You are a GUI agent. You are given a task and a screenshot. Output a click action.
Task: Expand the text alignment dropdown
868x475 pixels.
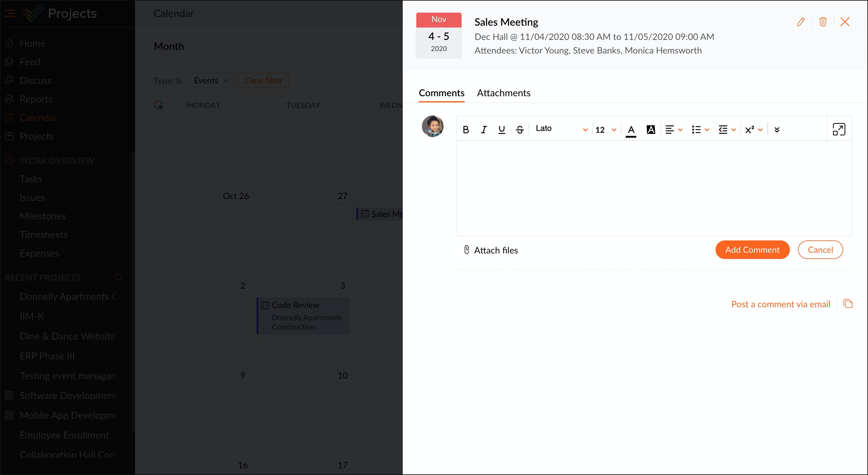[673, 130]
